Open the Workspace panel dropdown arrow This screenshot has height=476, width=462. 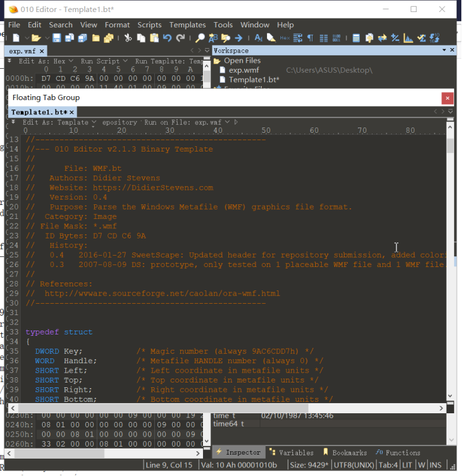444,50
